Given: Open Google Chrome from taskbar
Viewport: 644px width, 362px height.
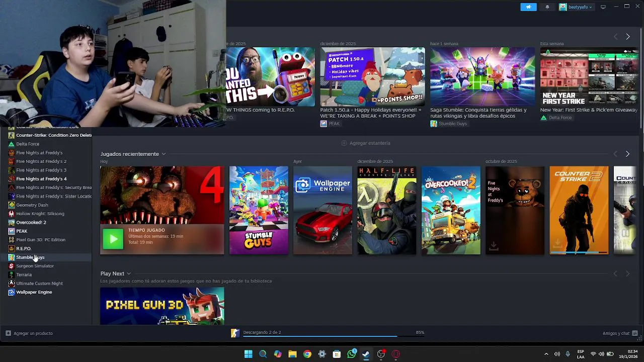Looking at the screenshot, I should point(307,354).
